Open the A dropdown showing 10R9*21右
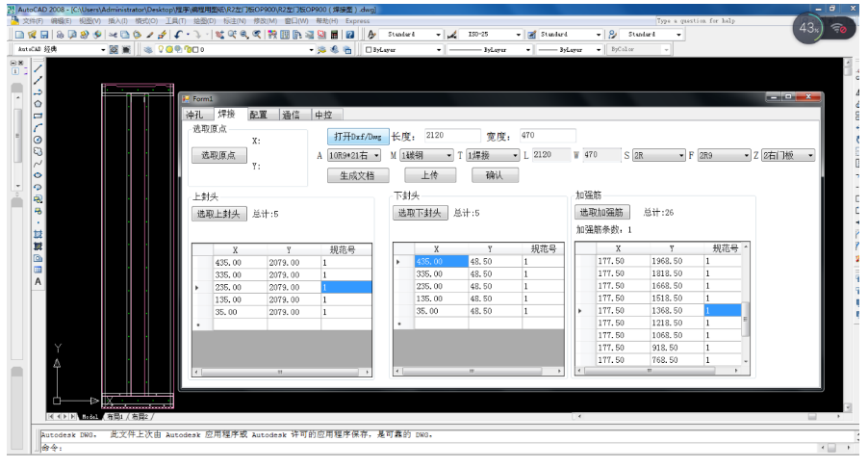Image resolution: width=868 pixels, height=467 pixels. [x=354, y=155]
